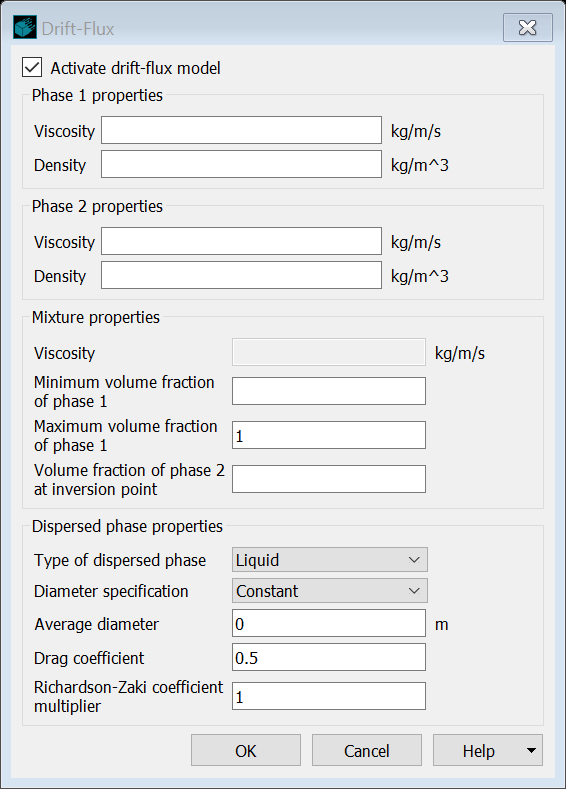The height and width of the screenshot is (789, 566).
Task: Click Minimum volume fraction of phase 1 field
Action: tap(329, 391)
